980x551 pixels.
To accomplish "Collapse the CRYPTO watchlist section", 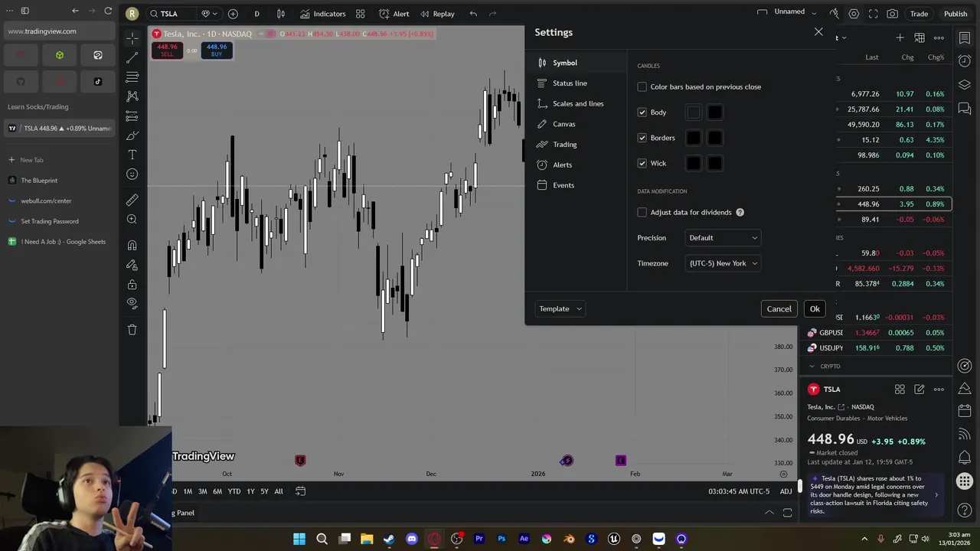I will (x=812, y=367).
